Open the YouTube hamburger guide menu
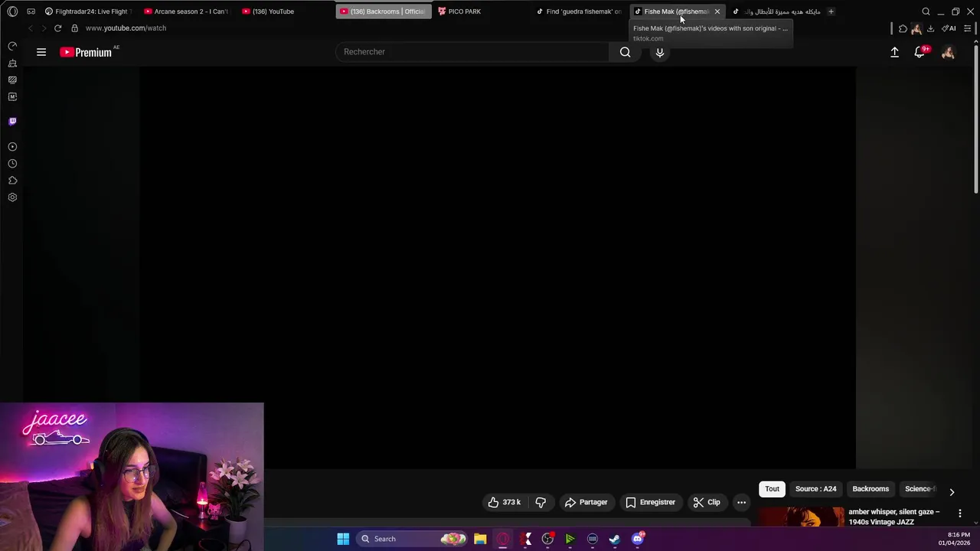 coord(41,52)
